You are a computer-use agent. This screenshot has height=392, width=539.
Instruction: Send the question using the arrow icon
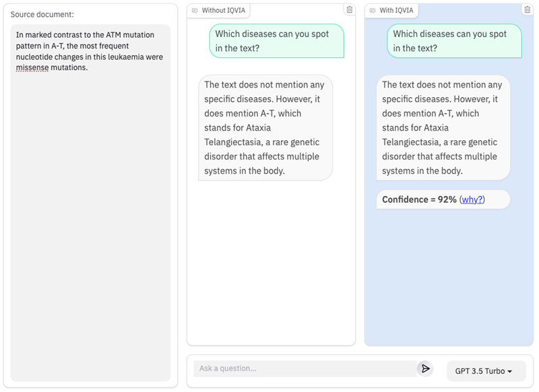[425, 368]
